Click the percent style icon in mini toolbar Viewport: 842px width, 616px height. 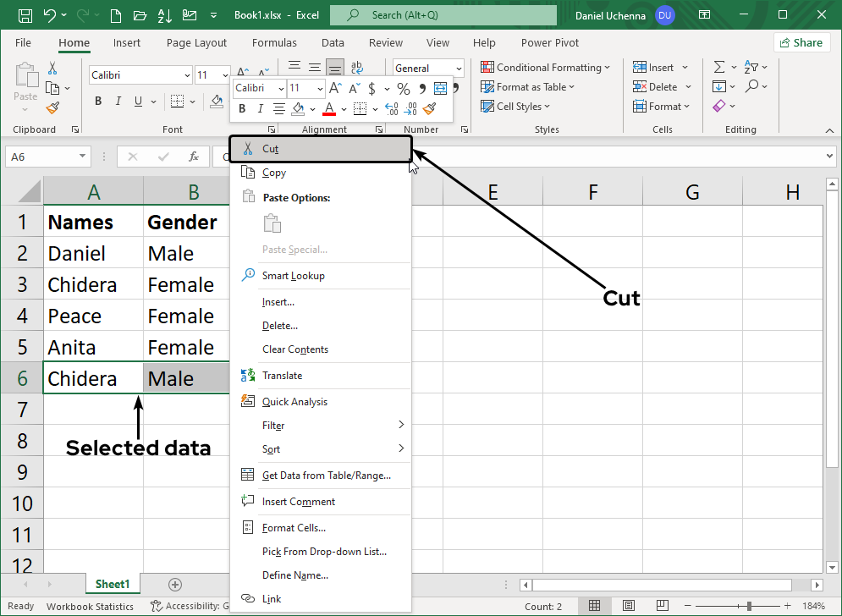point(403,89)
